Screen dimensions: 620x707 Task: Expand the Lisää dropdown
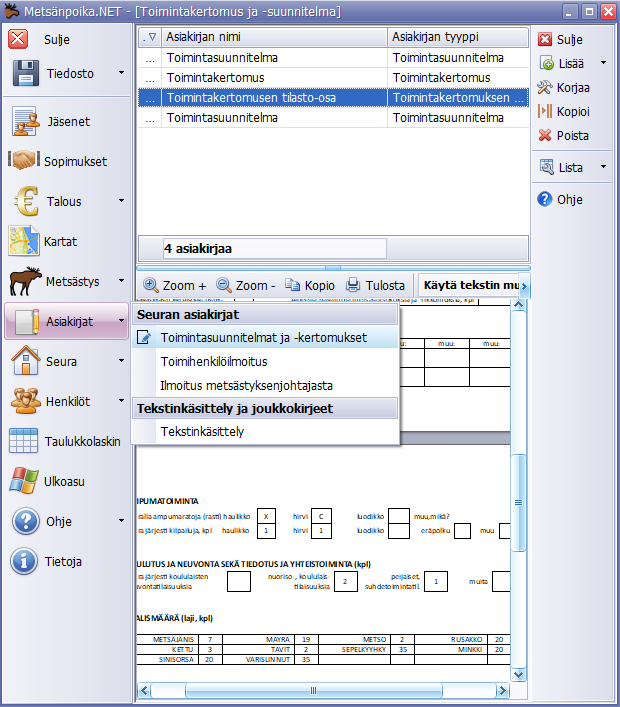click(604, 63)
